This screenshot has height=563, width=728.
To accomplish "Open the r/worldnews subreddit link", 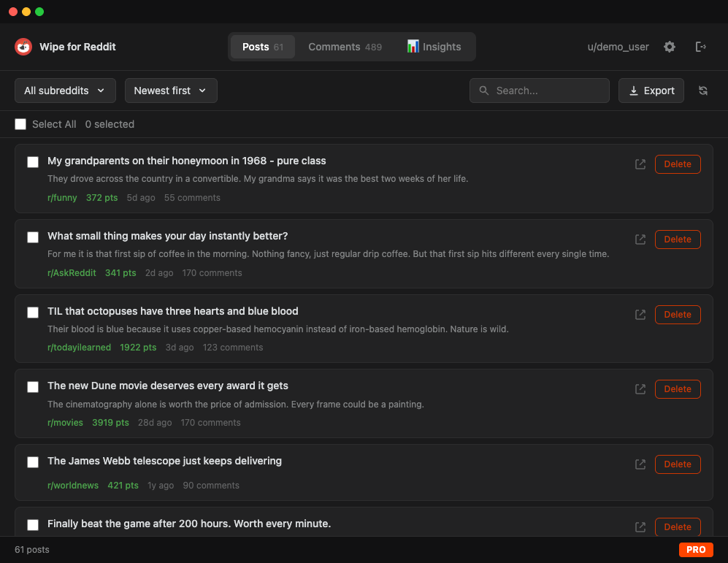I will [73, 486].
